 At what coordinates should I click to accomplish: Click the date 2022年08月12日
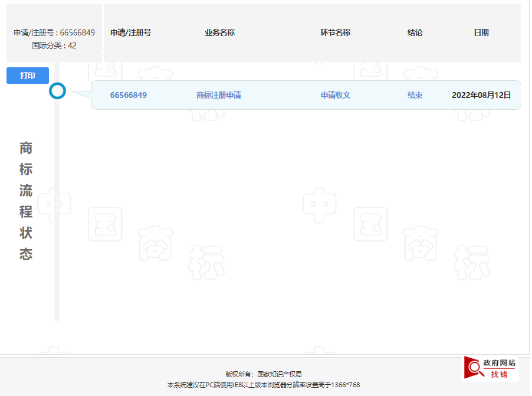(x=481, y=95)
